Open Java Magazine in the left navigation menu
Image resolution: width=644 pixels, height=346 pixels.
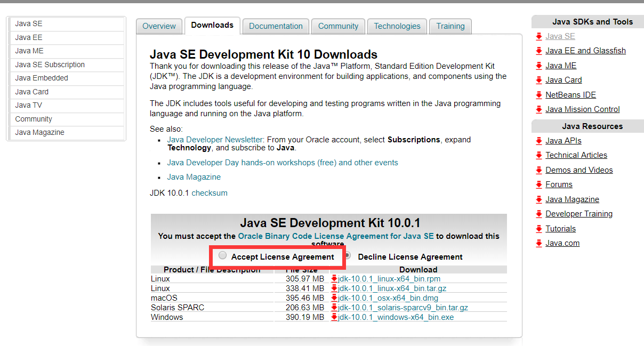[67, 133]
